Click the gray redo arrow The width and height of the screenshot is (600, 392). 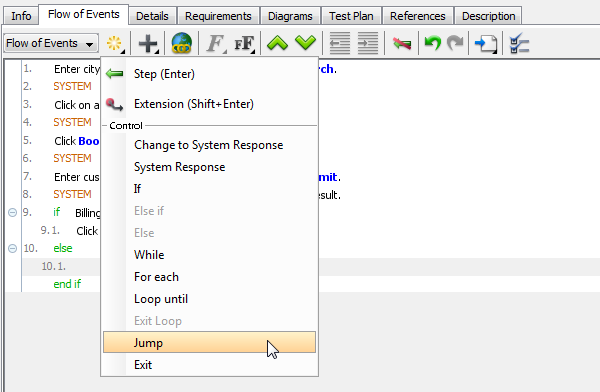(x=455, y=43)
